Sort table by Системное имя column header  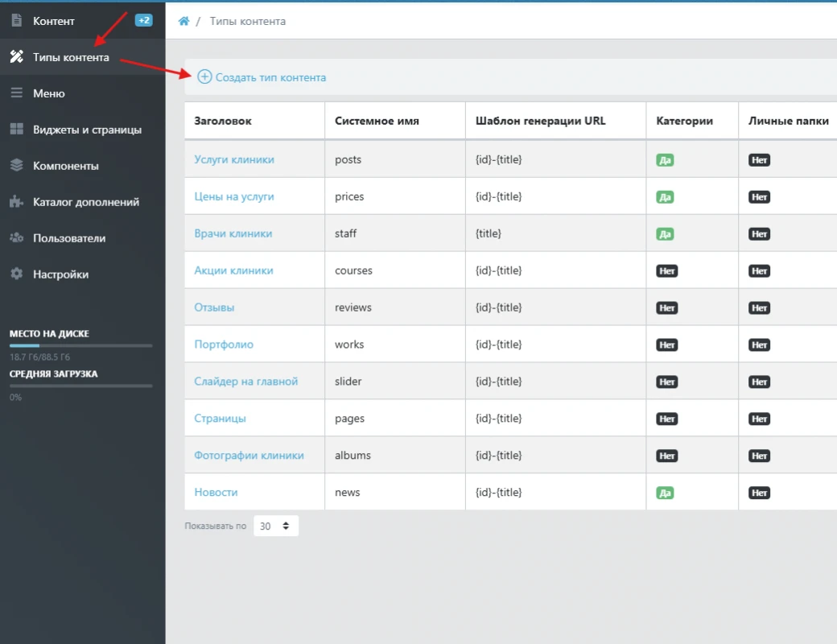click(x=377, y=121)
